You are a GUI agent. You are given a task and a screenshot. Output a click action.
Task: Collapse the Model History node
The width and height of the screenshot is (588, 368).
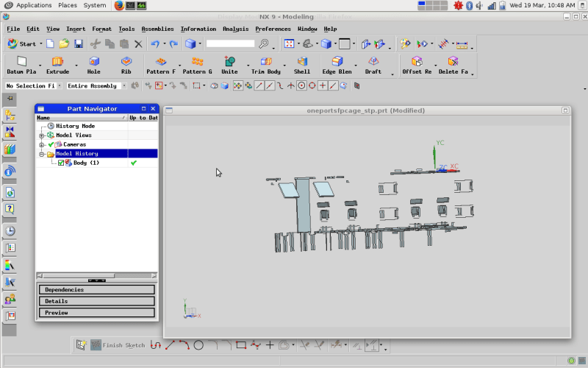point(42,154)
